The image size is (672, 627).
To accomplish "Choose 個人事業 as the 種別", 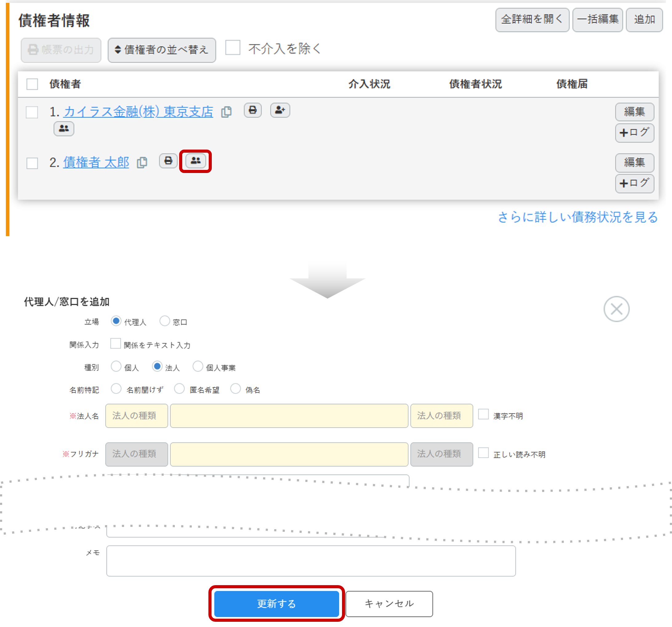I will (x=198, y=366).
